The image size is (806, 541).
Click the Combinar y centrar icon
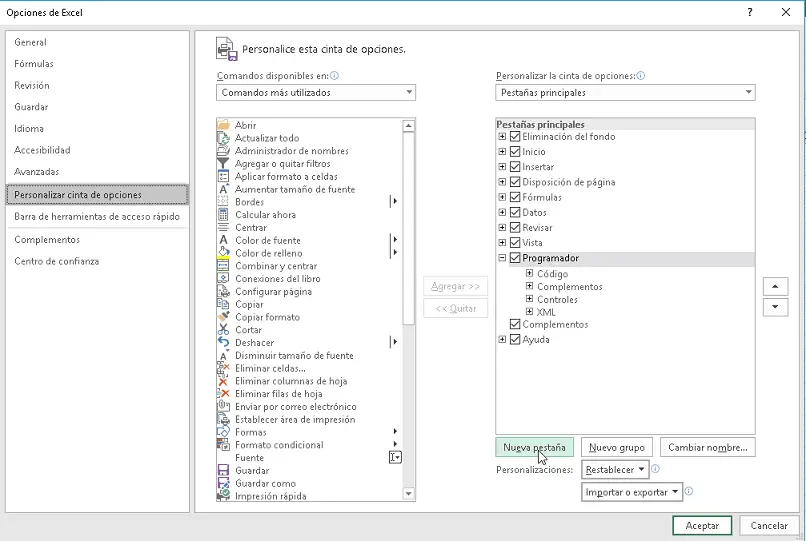pyautogui.click(x=223, y=266)
